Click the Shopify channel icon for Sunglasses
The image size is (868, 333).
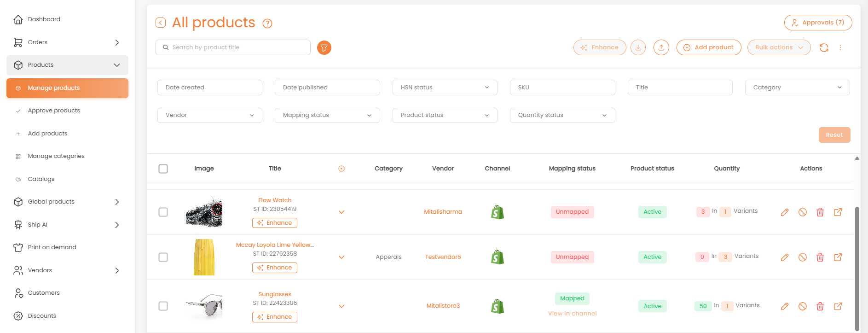498,306
